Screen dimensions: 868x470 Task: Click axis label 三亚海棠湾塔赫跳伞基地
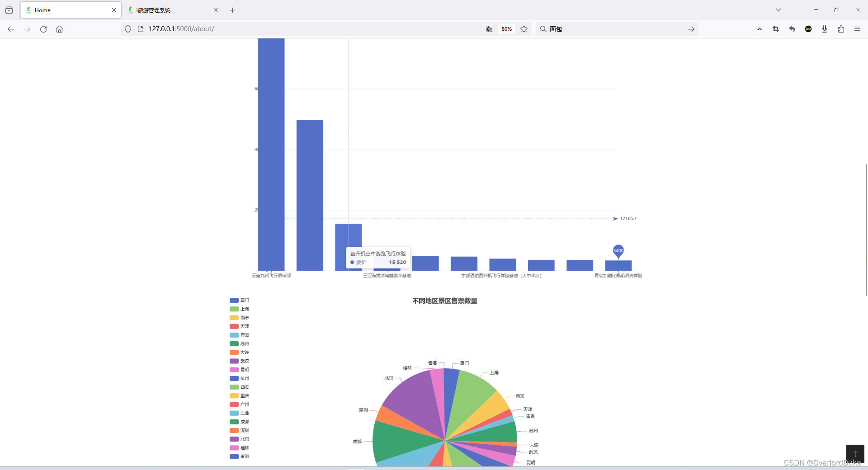[x=387, y=276]
